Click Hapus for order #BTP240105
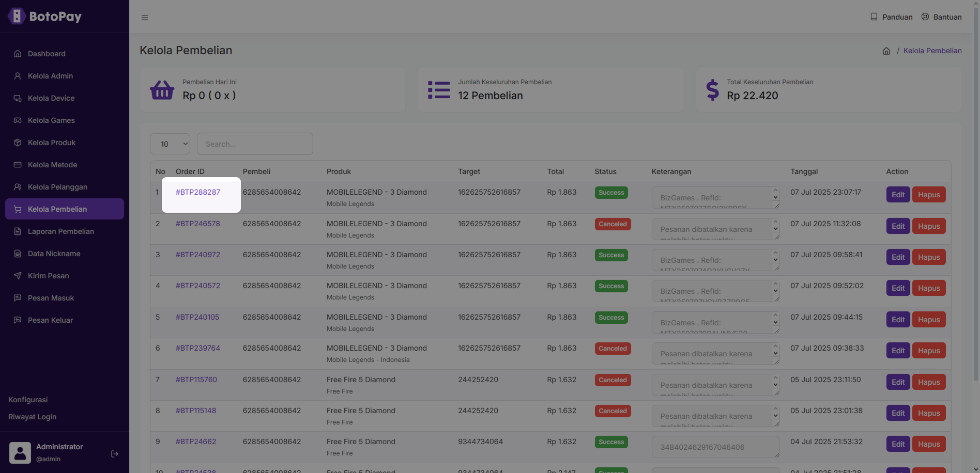Viewport: 980px width, 473px height. [929, 320]
